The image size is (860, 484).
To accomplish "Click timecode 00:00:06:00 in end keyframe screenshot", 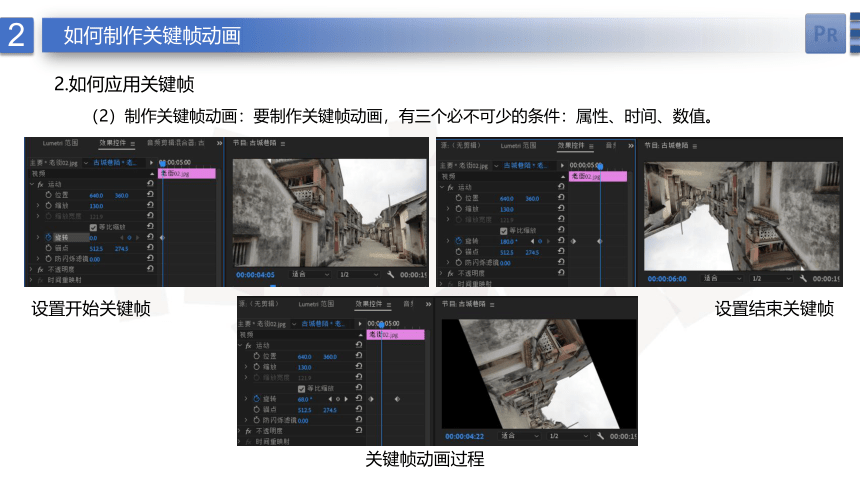I will [667, 279].
